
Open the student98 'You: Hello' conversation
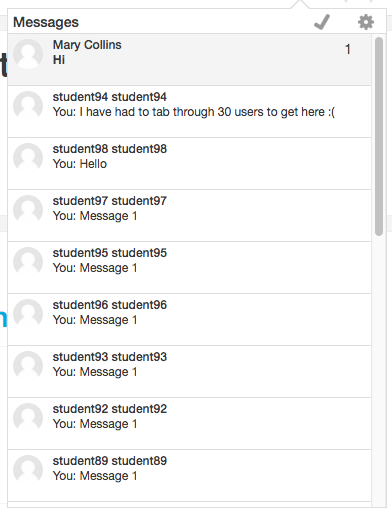pos(189,164)
